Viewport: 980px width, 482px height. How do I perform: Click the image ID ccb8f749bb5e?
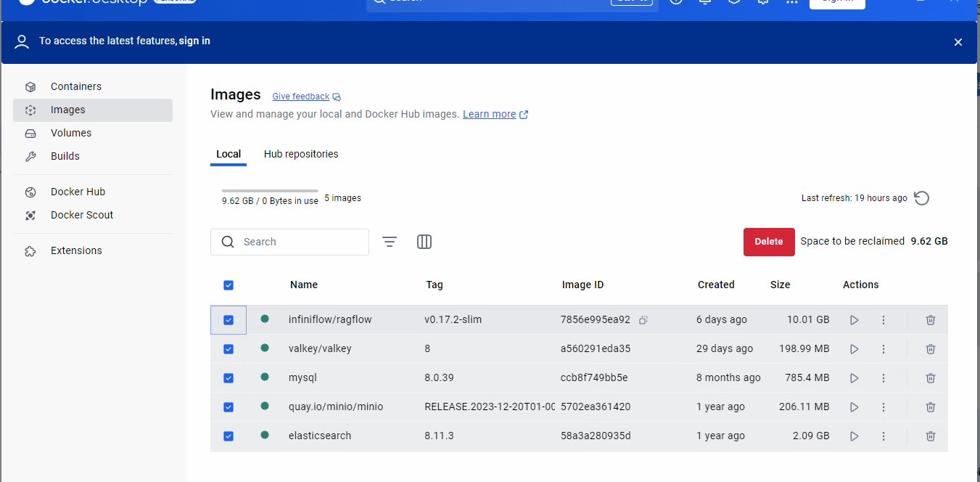(594, 377)
